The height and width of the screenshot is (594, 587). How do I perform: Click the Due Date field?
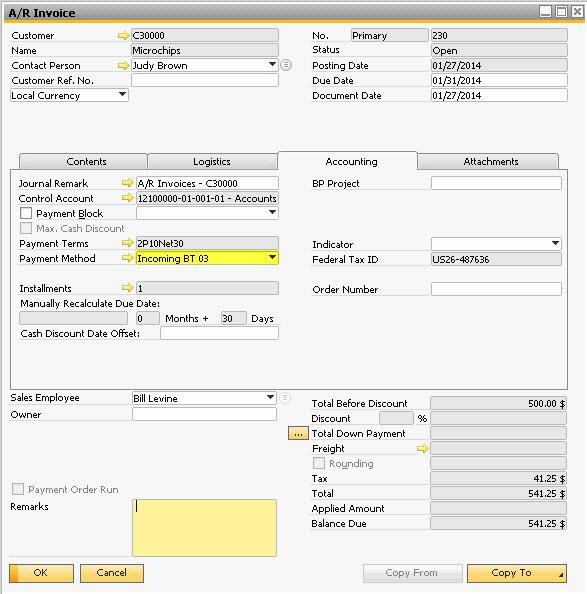499,80
